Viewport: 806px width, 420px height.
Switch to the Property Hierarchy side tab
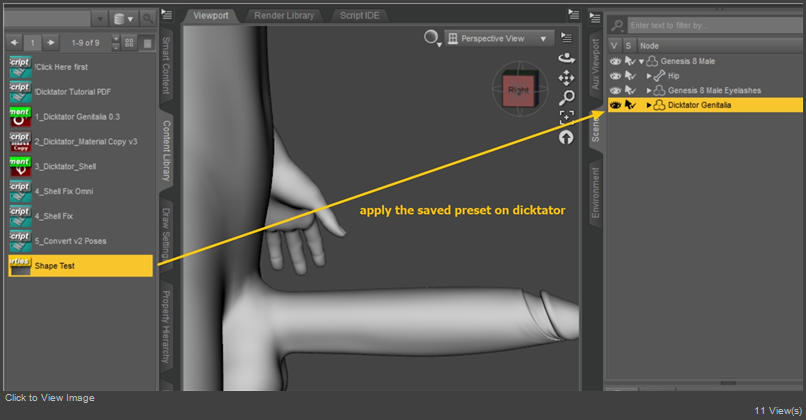tap(166, 327)
